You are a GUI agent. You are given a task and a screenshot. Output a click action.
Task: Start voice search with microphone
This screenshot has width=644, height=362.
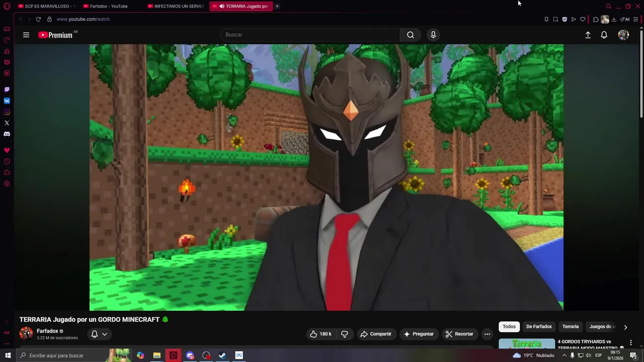click(x=433, y=35)
